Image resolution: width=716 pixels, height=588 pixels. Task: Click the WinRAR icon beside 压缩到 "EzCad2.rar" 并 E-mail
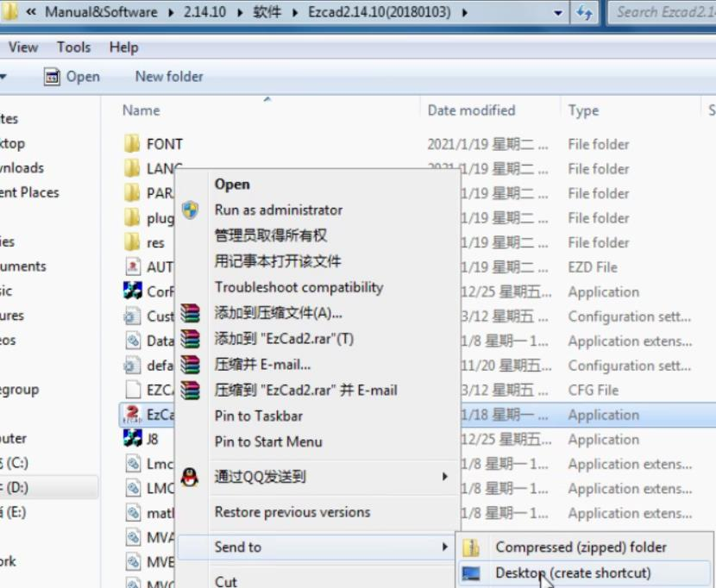pos(190,391)
